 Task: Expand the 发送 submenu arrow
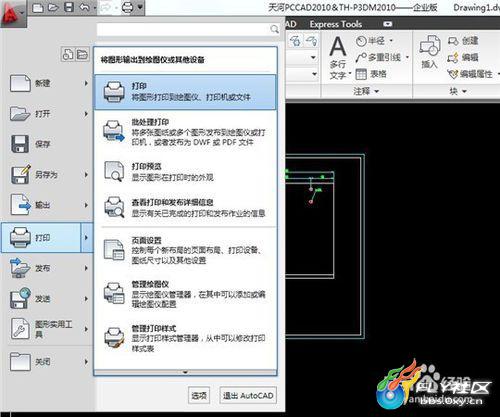[x=86, y=299]
